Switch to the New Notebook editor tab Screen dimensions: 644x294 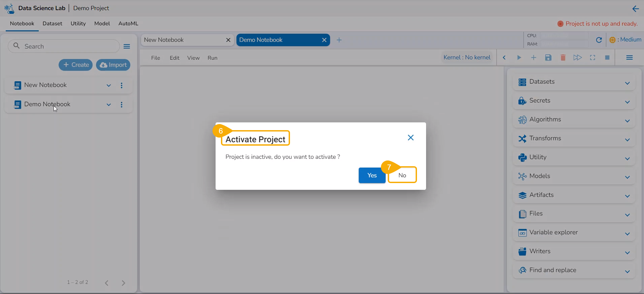(x=164, y=40)
